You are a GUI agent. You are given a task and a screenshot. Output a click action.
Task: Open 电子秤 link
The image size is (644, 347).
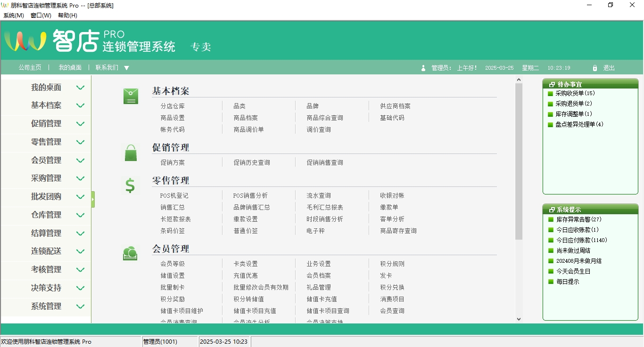[315, 231]
